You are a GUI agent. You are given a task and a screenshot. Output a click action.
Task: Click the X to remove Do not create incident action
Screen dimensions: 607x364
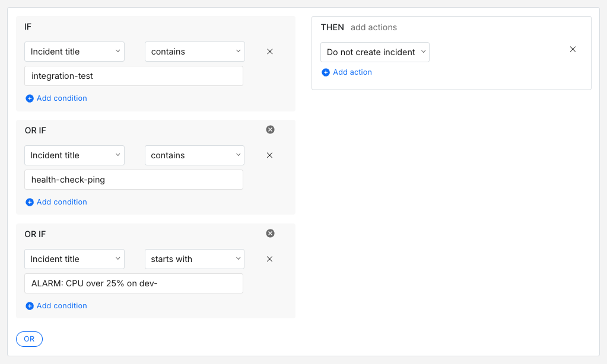point(573,49)
